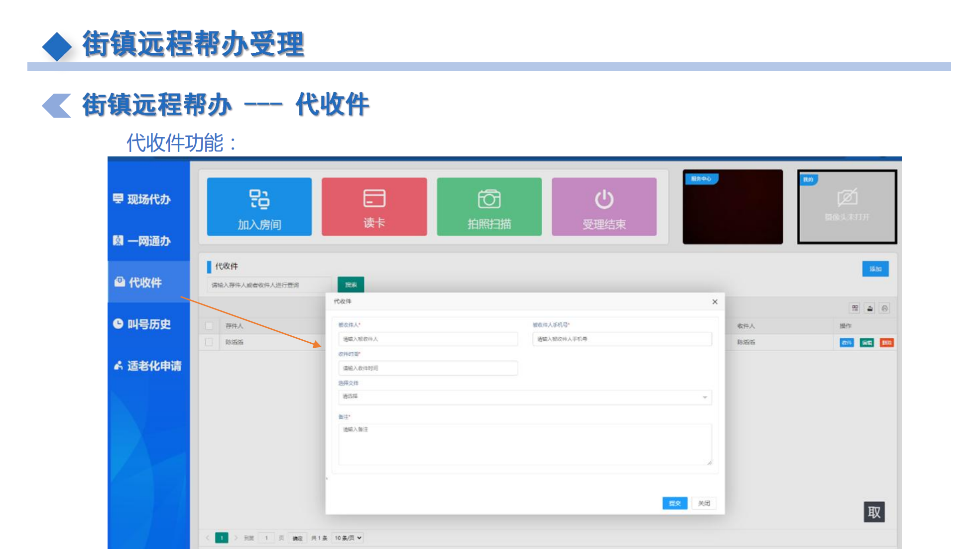
Task: Open the 10条/页 page size dropdown
Action: click(x=348, y=538)
